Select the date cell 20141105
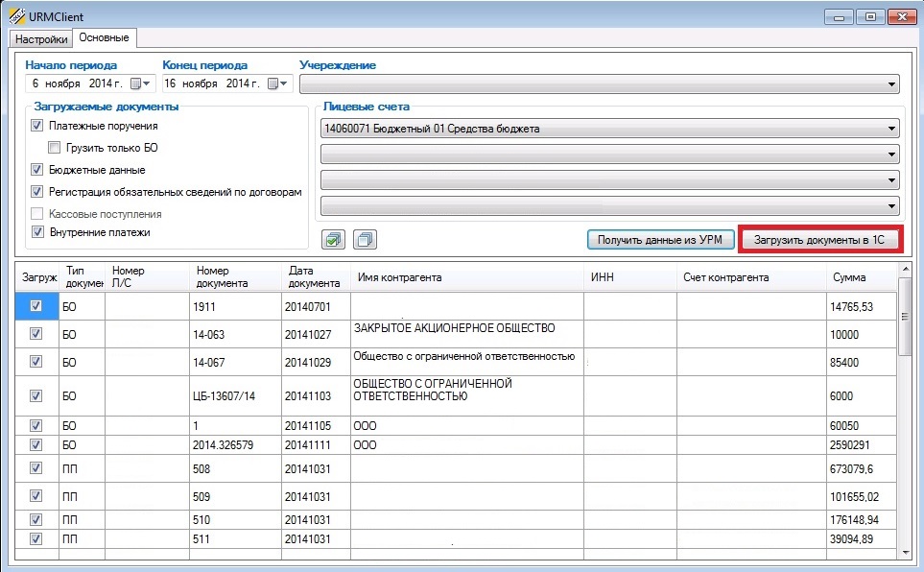The width and height of the screenshot is (924, 572). (317, 426)
